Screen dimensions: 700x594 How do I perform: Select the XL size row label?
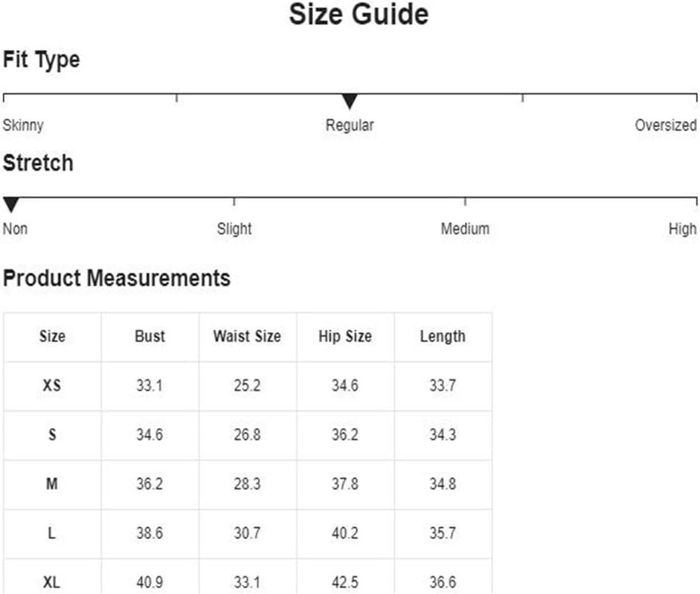[52, 582]
